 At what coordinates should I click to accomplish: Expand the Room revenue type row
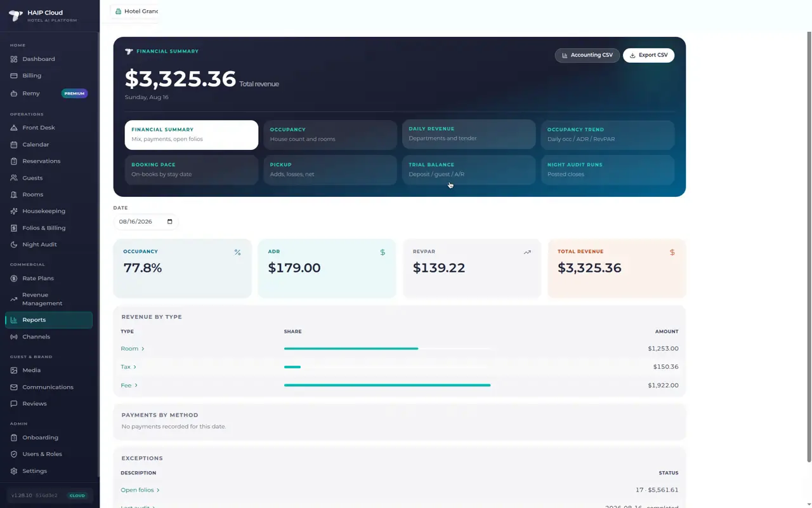[x=133, y=349]
